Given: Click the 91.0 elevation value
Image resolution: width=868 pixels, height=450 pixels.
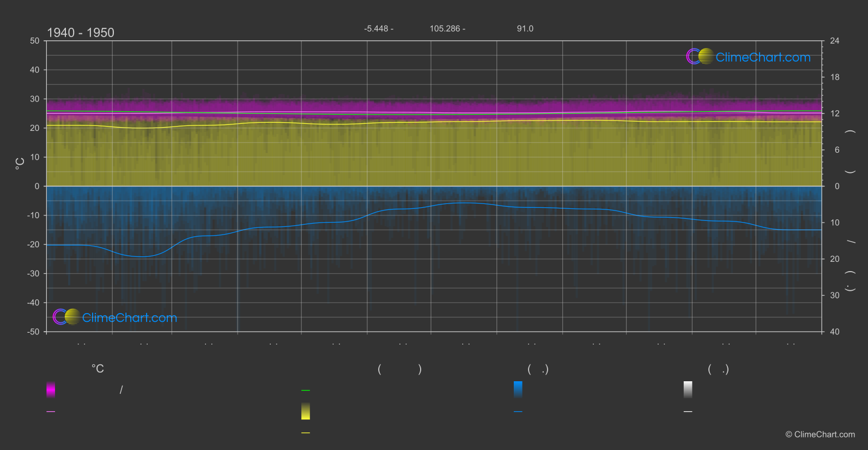Looking at the screenshot, I should tap(525, 28).
